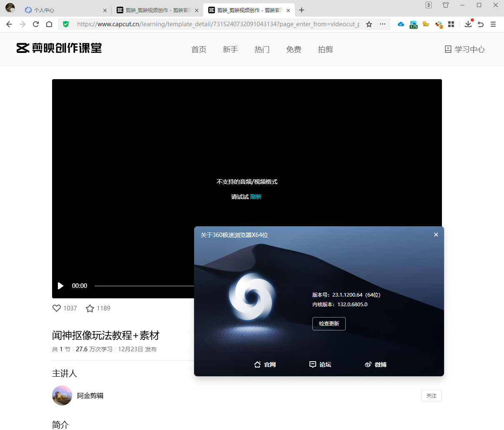This screenshot has height=430, width=504.
Task: Click the blue cloud sync extension icon
Action: (x=401, y=24)
